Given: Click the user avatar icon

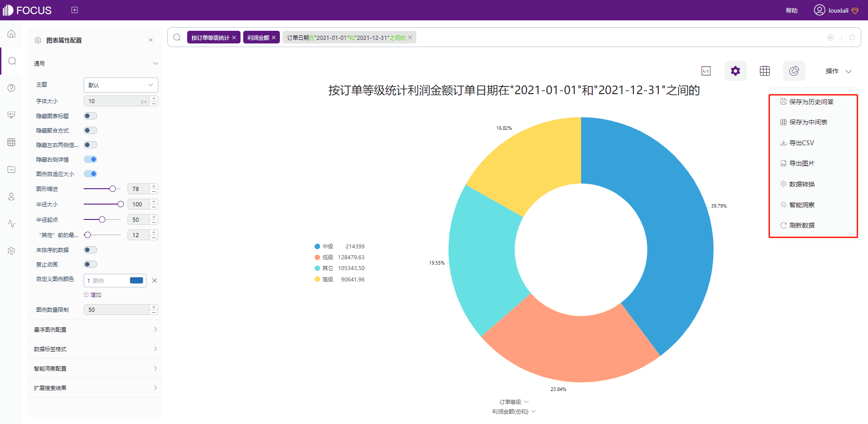Looking at the screenshot, I should [x=819, y=10].
